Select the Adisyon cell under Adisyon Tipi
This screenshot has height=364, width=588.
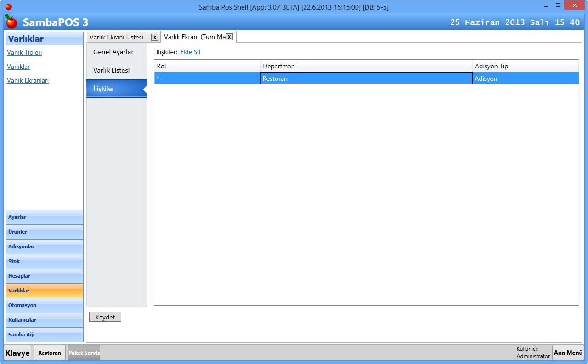coord(525,78)
